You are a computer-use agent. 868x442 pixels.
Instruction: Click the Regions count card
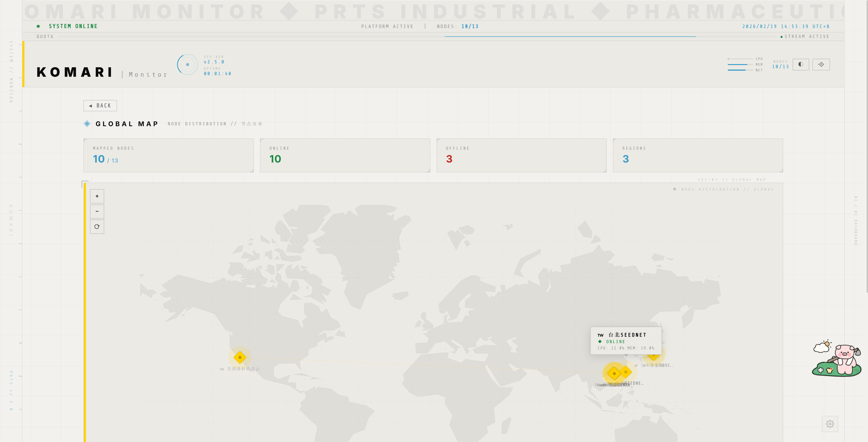698,156
